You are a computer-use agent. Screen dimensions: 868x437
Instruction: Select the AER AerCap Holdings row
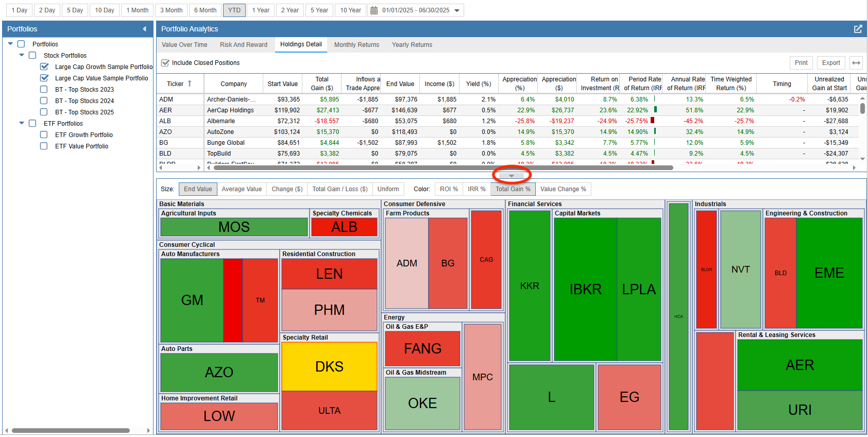(x=508, y=110)
